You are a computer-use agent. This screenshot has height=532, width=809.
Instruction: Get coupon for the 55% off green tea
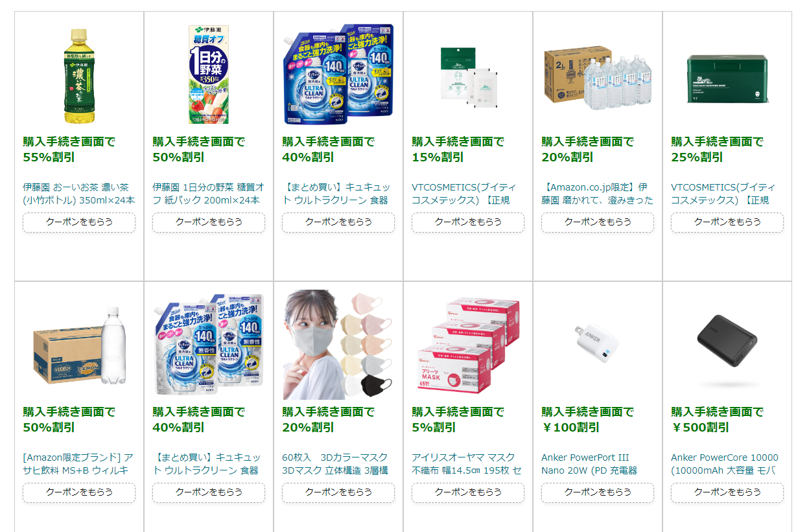point(79,222)
